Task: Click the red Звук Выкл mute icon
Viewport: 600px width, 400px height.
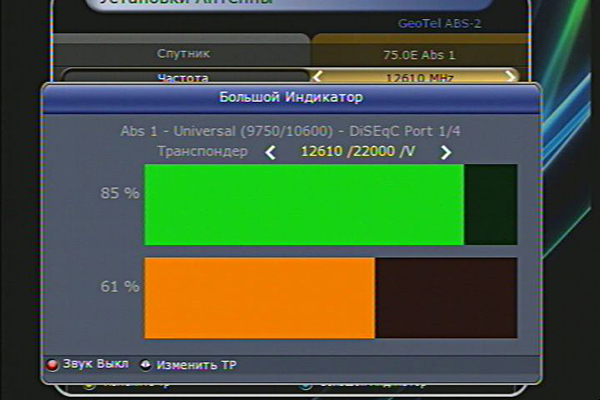Action: 53,365
